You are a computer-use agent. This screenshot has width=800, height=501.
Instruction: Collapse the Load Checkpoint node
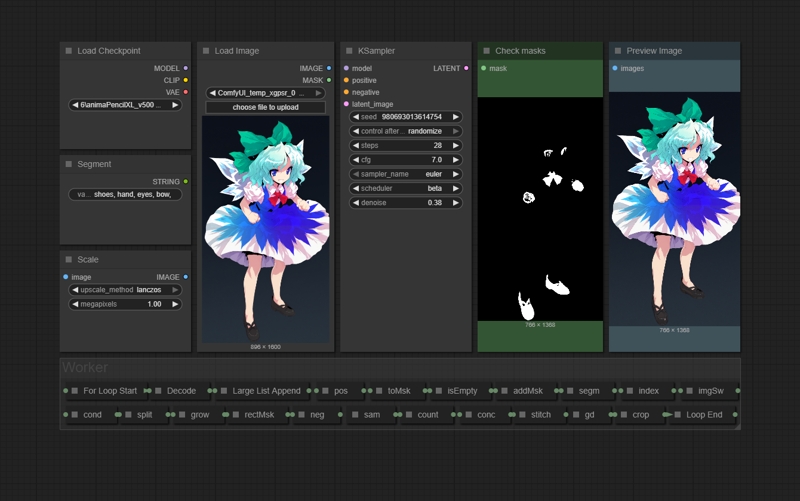pos(69,51)
